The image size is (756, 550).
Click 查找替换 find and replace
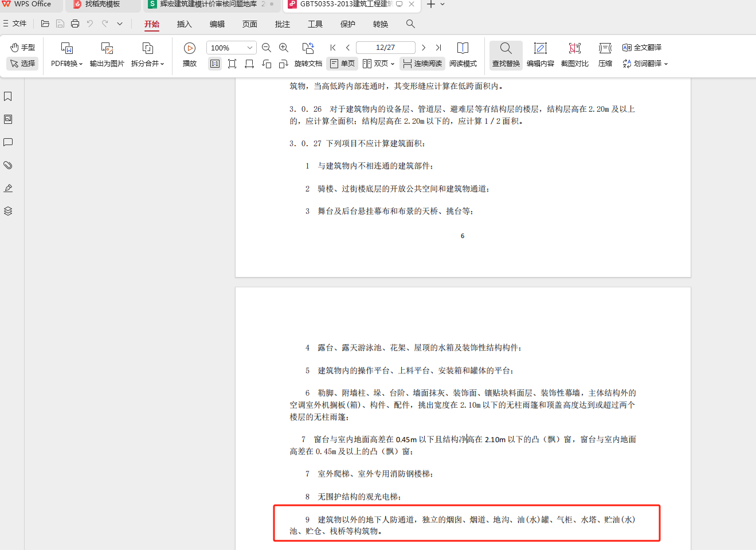pos(506,55)
